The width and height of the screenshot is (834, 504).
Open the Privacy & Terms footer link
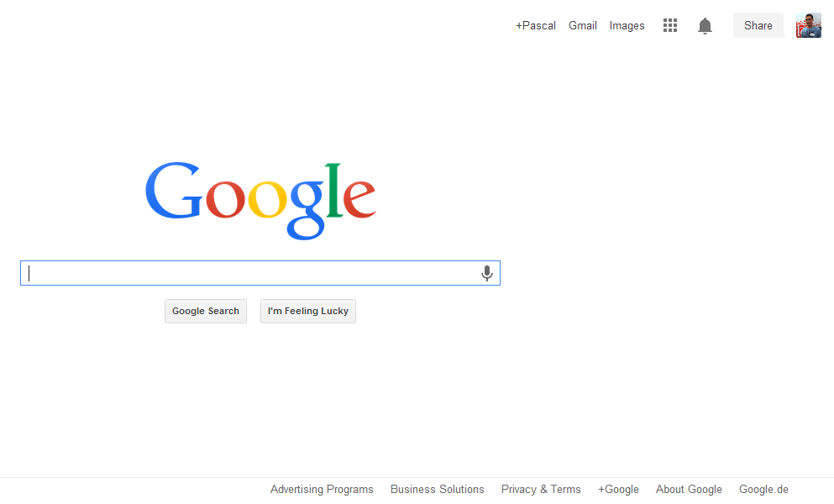541,489
